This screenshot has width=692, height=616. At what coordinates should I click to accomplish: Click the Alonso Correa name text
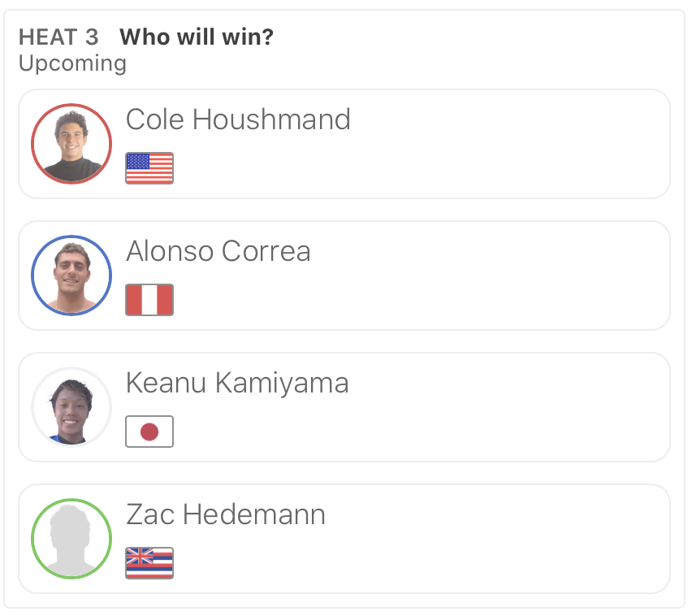(218, 251)
